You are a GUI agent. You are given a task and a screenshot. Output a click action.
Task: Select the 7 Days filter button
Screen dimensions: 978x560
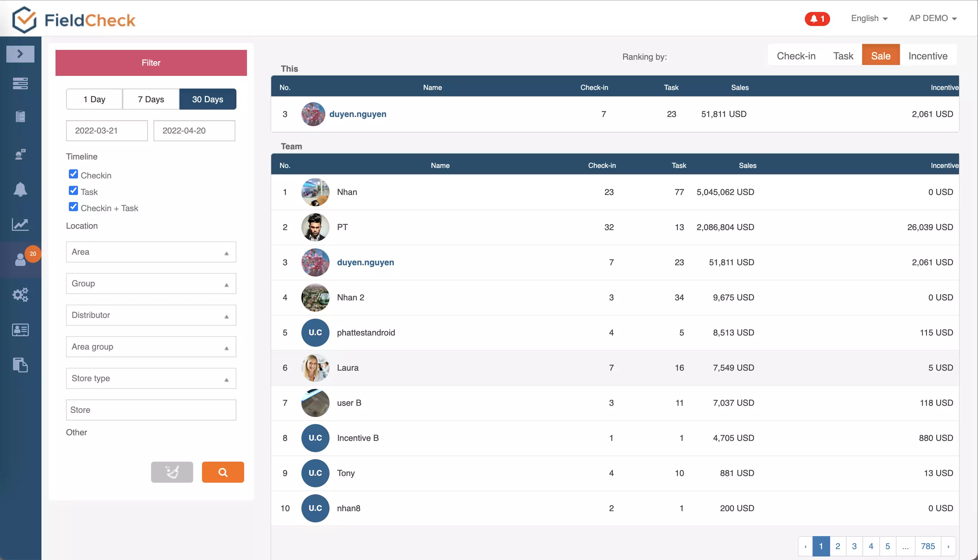[150, 99]
